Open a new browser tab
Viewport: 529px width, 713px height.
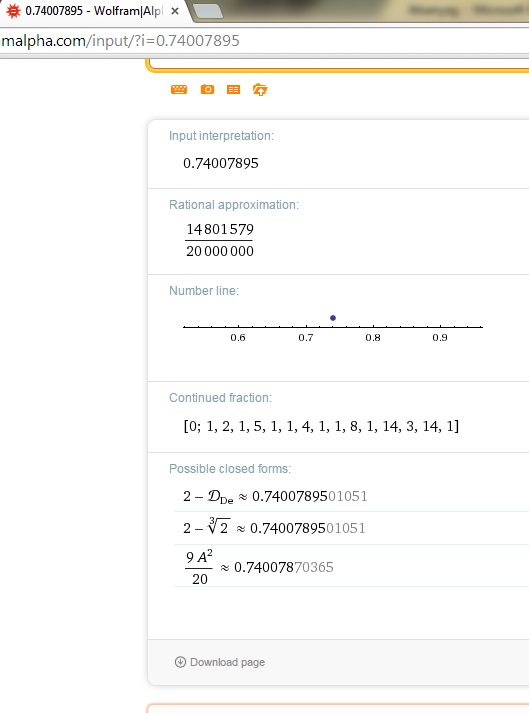tap(208, 11)
